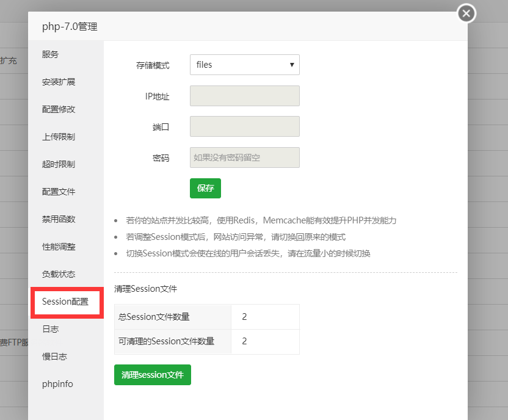Image resolution: width=508 pixels, height=420 pixels.
Task: Open the 日志 tab
Action: click(50, 329)
